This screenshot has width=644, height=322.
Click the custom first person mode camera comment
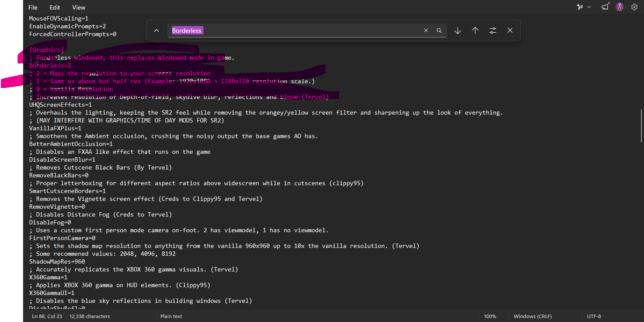[x=179, y=230]
